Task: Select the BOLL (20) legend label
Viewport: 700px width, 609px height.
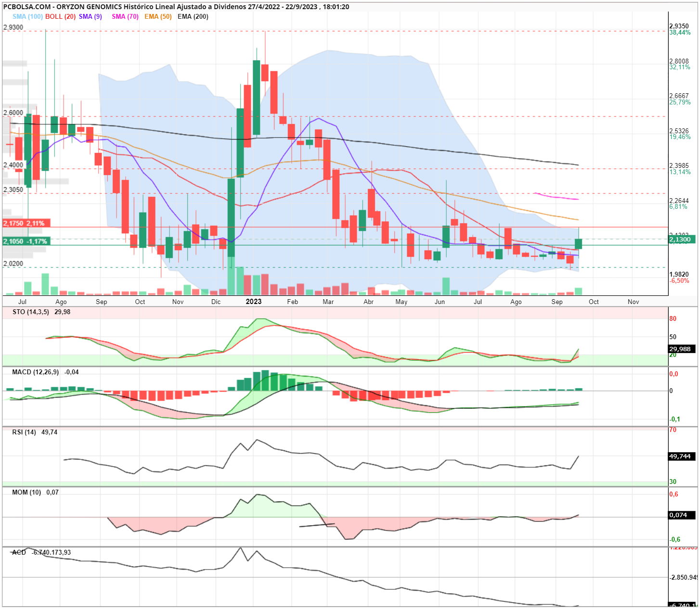Action: coord(60,16)
